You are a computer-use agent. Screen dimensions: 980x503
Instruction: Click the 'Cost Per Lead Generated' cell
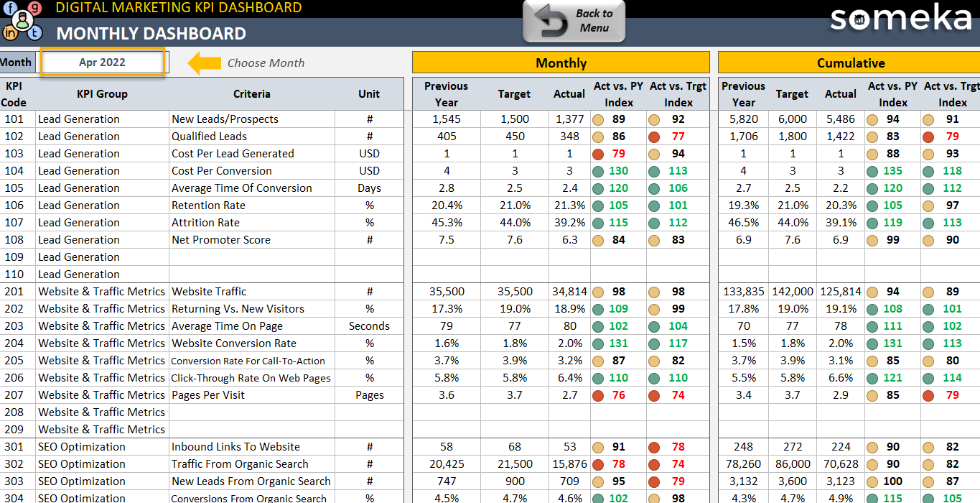(252, 154)
